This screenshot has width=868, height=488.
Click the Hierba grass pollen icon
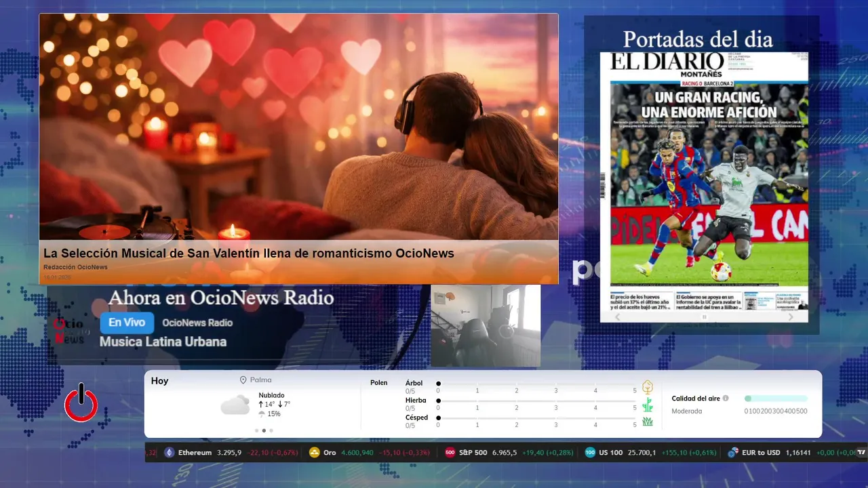pos(648,405)
